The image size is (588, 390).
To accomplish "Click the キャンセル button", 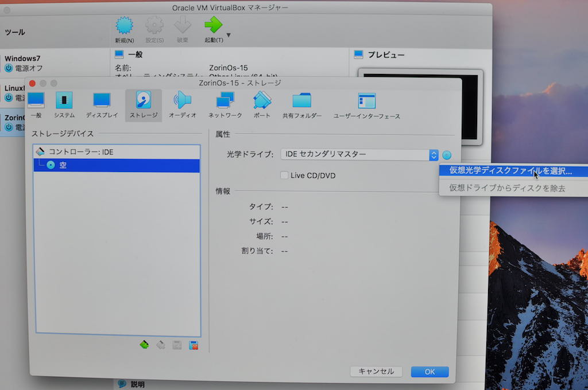I will (x=376, y=371).
